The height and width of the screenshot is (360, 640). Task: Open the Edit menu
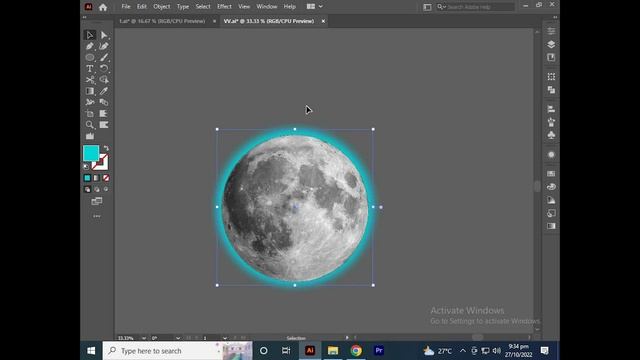tap(142, 7)
